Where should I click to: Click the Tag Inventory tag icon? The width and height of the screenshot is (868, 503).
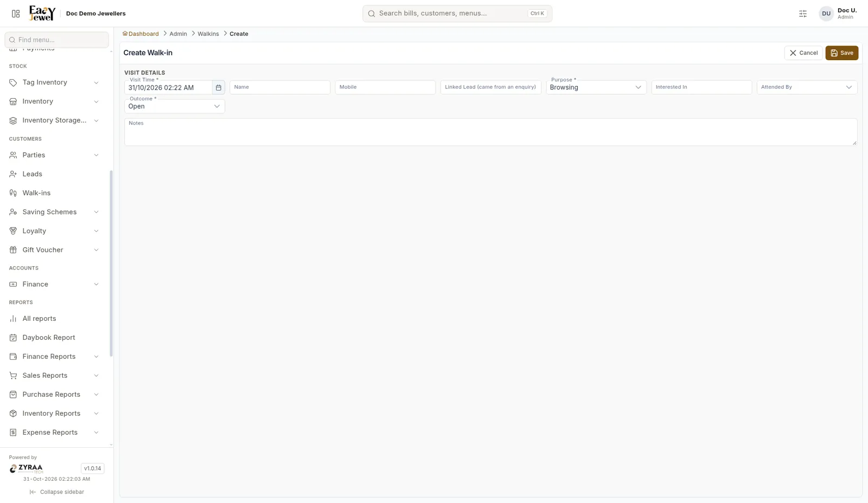(13, 82)
